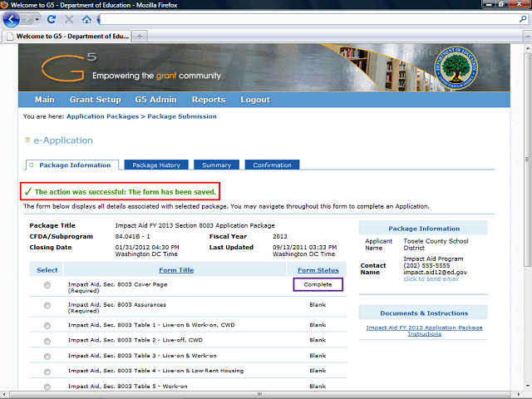Image resolution: width=532 pixels, height=399 pixels.
Task: Go to the browser Home icon
Action: tap(86, 19)
